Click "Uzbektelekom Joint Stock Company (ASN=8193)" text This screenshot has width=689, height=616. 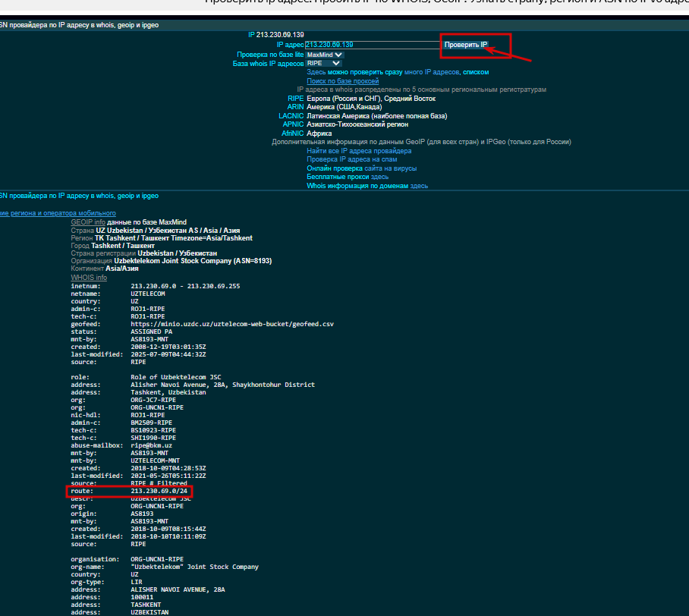(193, 261)
